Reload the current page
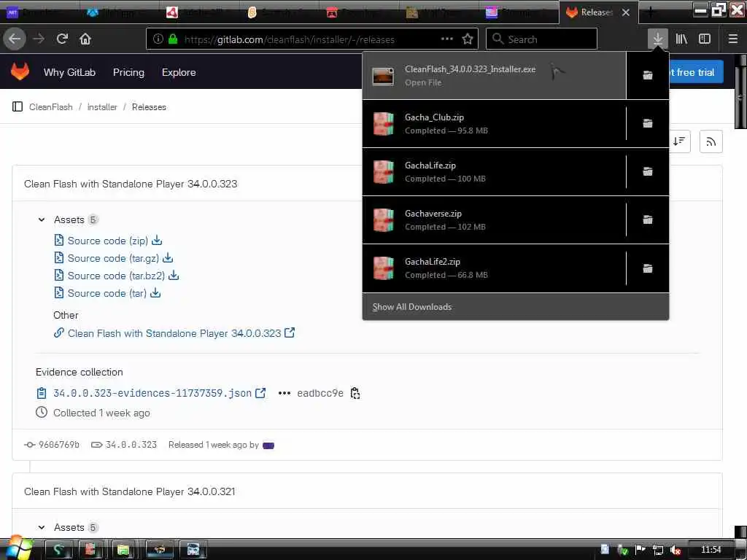The height and width of the screenshot is (560, 747). tap(62, 39)
